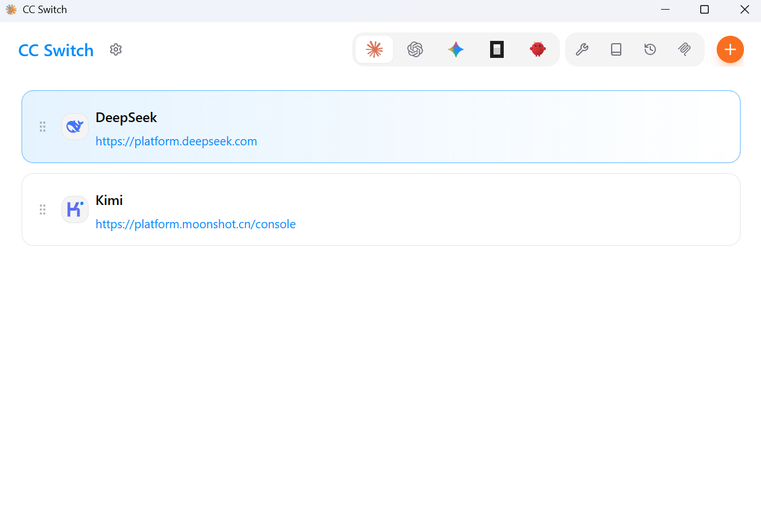Viewport: 761px width, 532px height.
Task: Click the DeepSeek drag handle
Action: (x=43, y=127)
